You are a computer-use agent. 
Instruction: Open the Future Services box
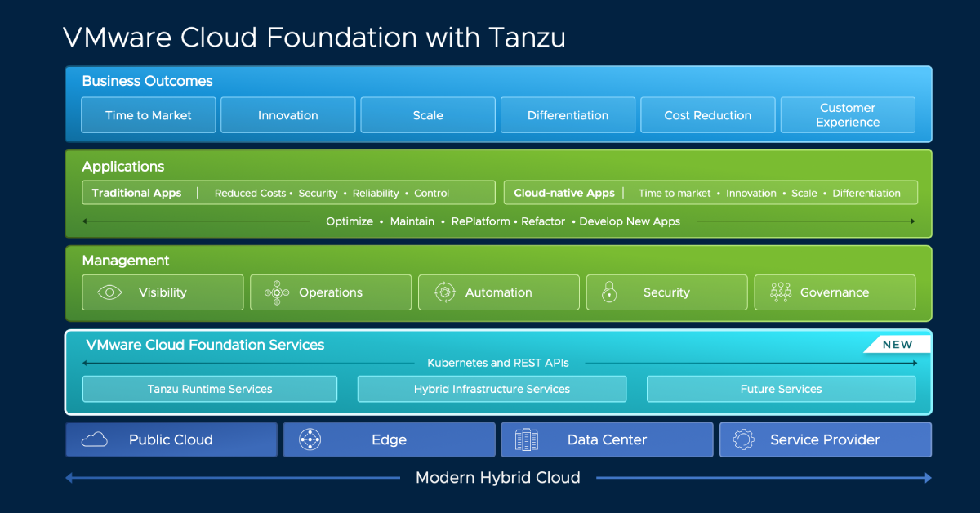[781, 389]
